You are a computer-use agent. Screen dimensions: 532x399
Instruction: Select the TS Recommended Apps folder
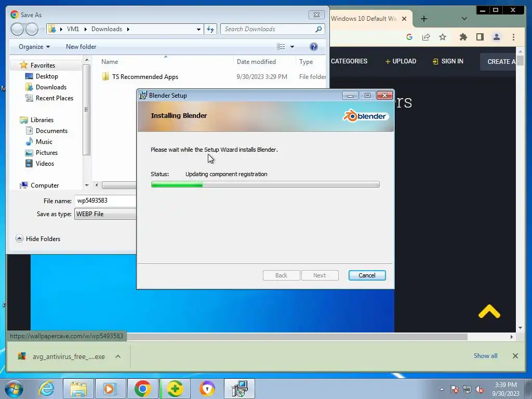click(145, 77)
